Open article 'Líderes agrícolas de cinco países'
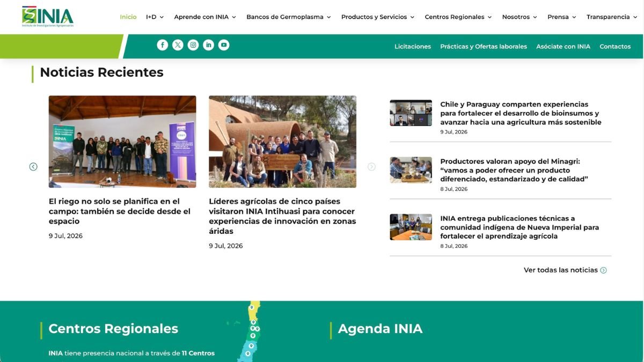This screenshot has height=362, width=644. tap(282, 216)
